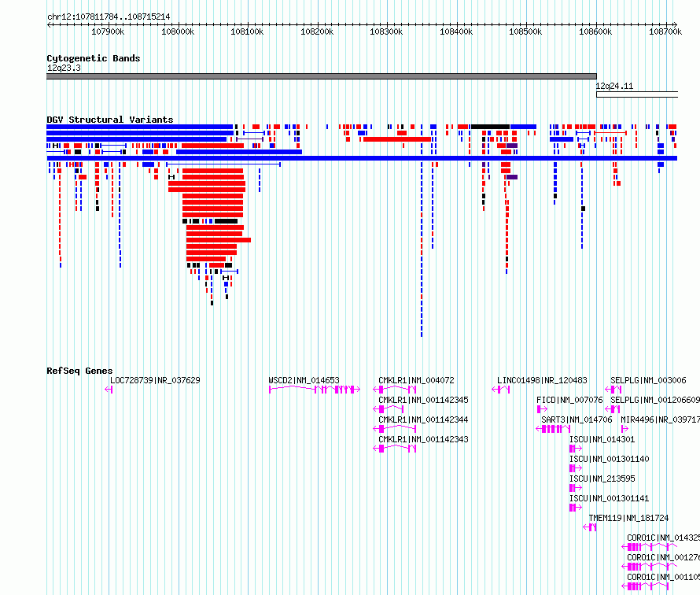
Task: Click the SELPLG NM_003006 gene model glyph
Action: 613,390
